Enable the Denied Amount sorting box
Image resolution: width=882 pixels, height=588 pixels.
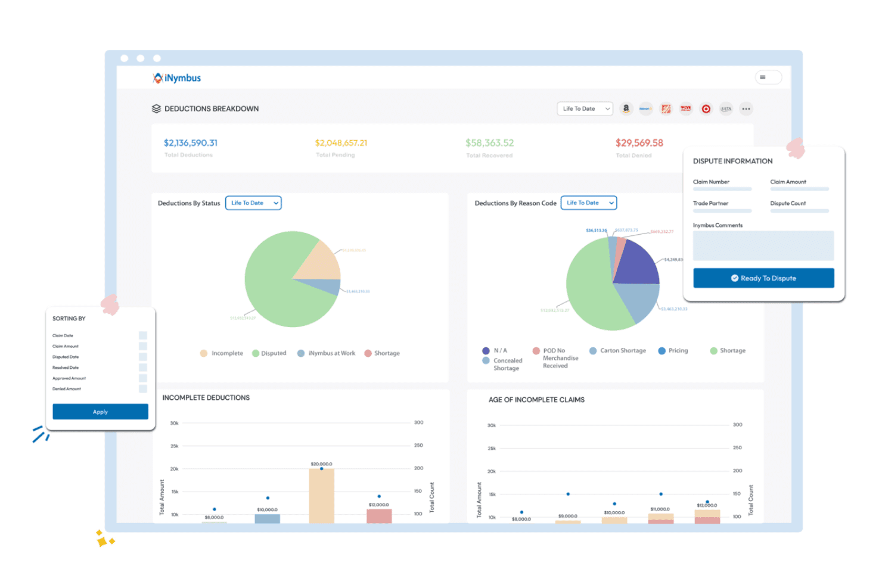pyautogui.click(x=143, y=389)
